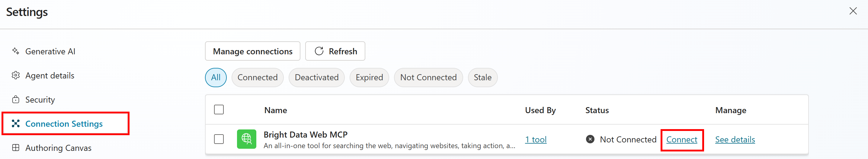This screenshot has width=868, height=159.
Task: Click the Agent details gear icon
Action: (x=15, y=75)
